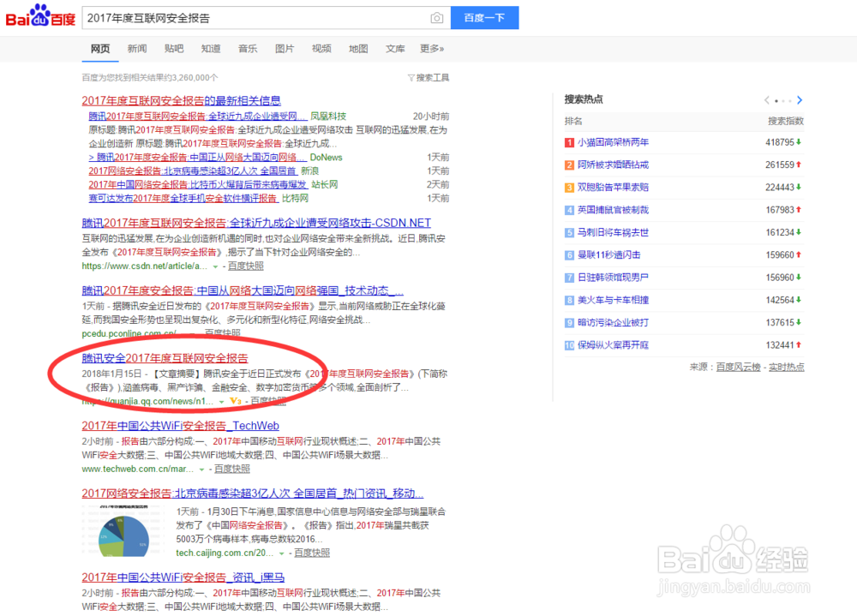
Task: Switch to 地图 tab
Action: tap(358, 49)
